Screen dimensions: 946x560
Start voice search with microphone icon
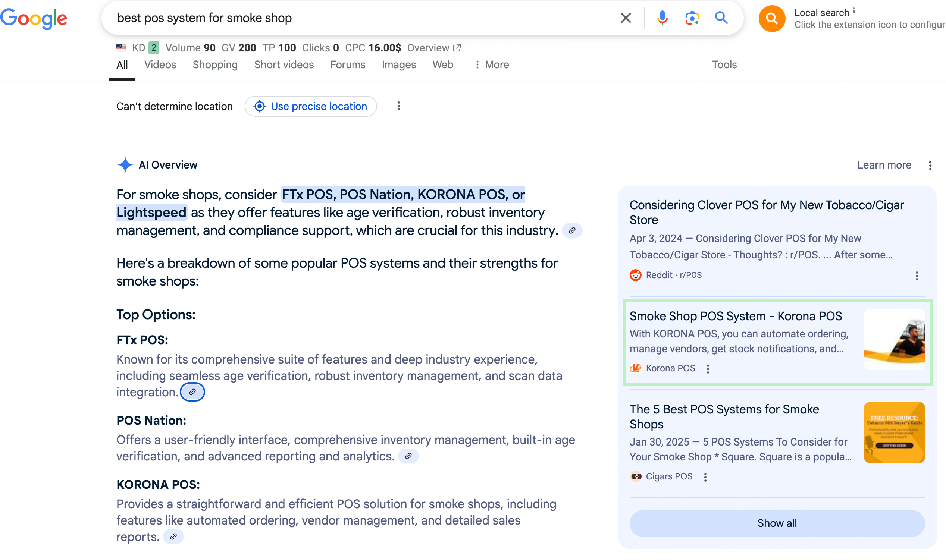(x=662, y=18)
